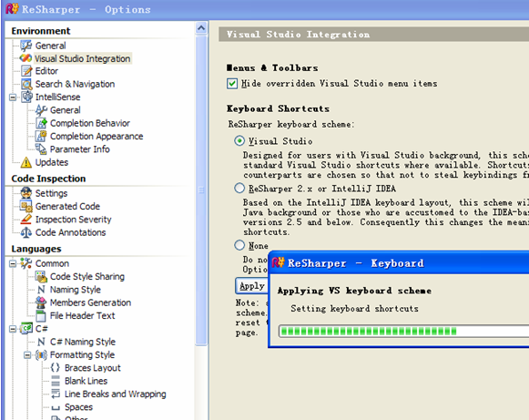Image resolution: width=529 pixels, height=420 pixels.
Task: Click the Naming Style N icon
Action: [41, 290]
